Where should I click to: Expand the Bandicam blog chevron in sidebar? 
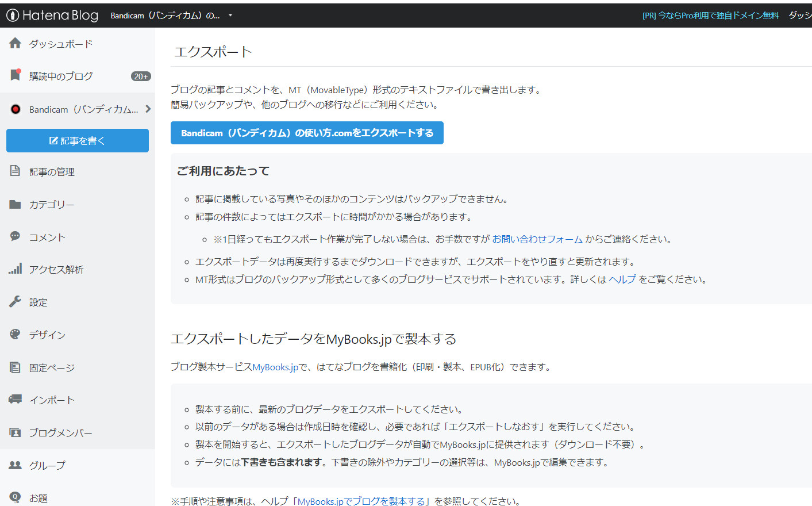[x=148, y=109]
